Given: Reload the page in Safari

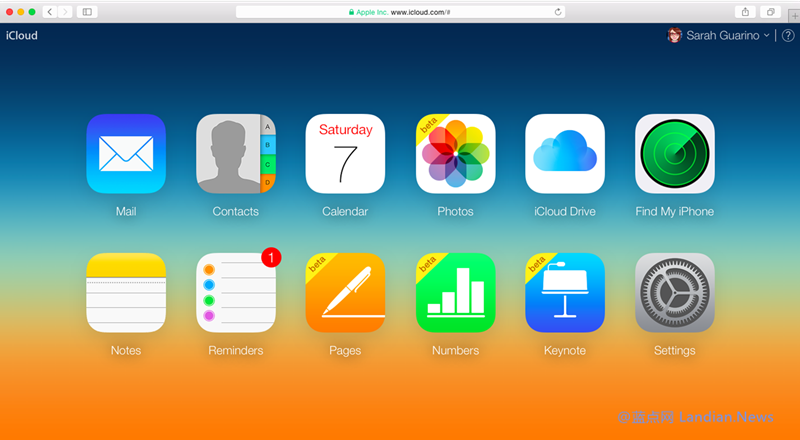Looking at the screenshot, I should [558, 12].
